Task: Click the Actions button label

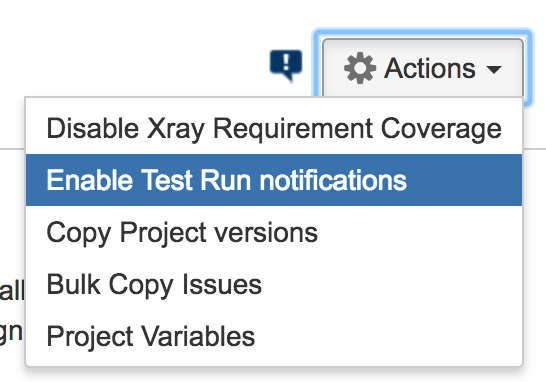Action: pyautogui.click(x=430, y=68)
